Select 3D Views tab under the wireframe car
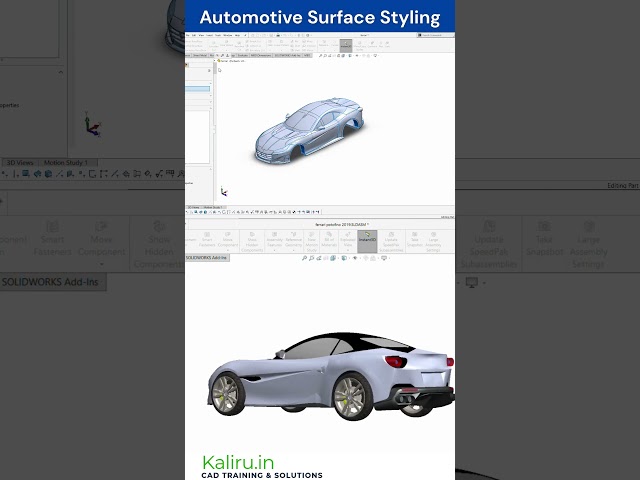640x480 pixels. 193,207
